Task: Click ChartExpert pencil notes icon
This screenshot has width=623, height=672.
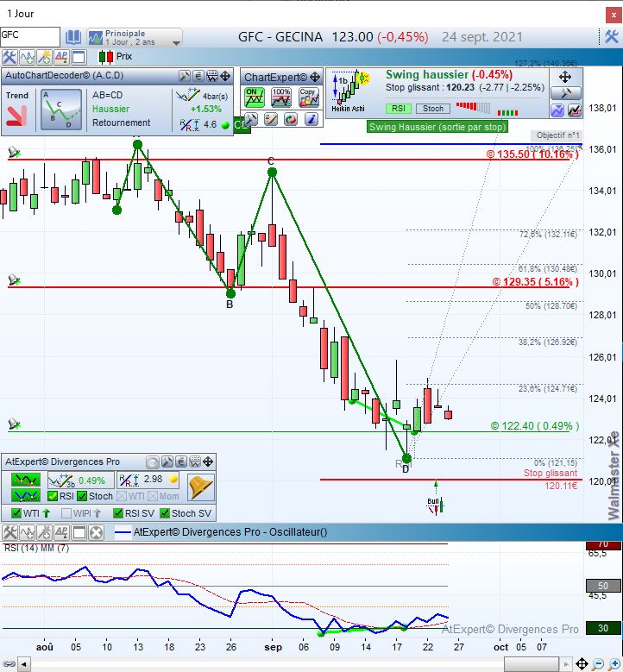Action: click(271, 119)
